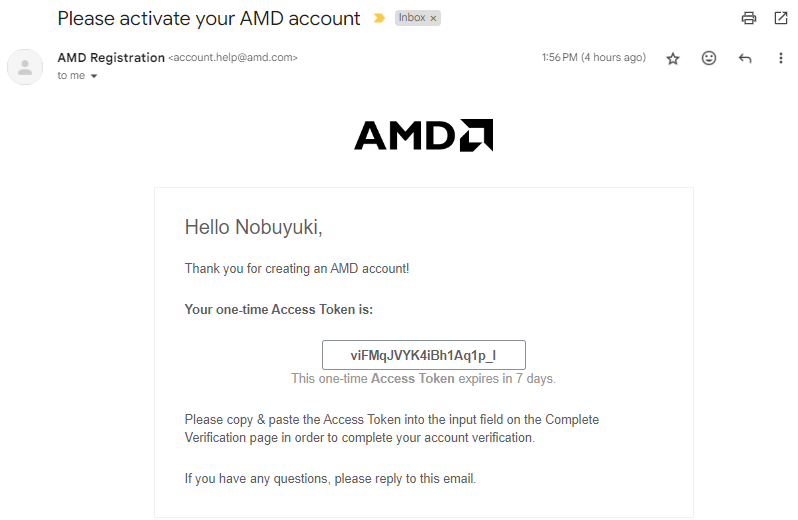Click the account.help@amd.com sender address
The width and height of the screenshot is (798, 520).
click(233, 58)
